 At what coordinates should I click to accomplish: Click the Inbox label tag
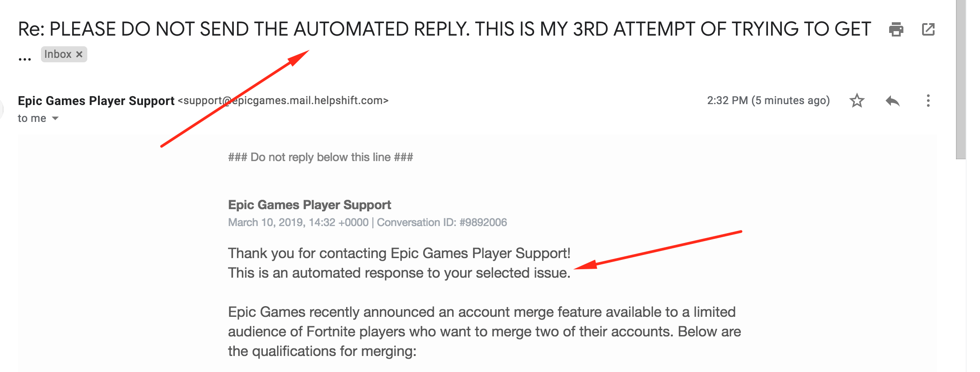click(x=58, y=54)
